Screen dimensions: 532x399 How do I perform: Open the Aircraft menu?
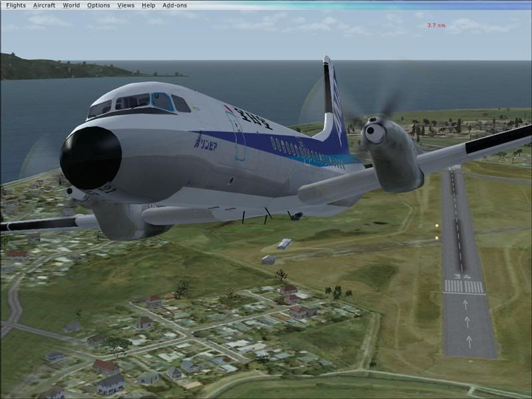(x=45, y=5)
